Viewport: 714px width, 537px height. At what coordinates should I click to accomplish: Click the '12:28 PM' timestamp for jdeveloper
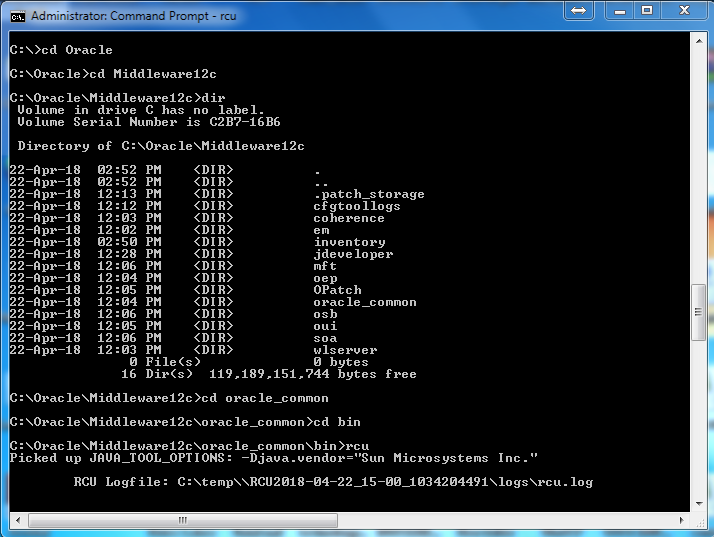coord(129,254)
